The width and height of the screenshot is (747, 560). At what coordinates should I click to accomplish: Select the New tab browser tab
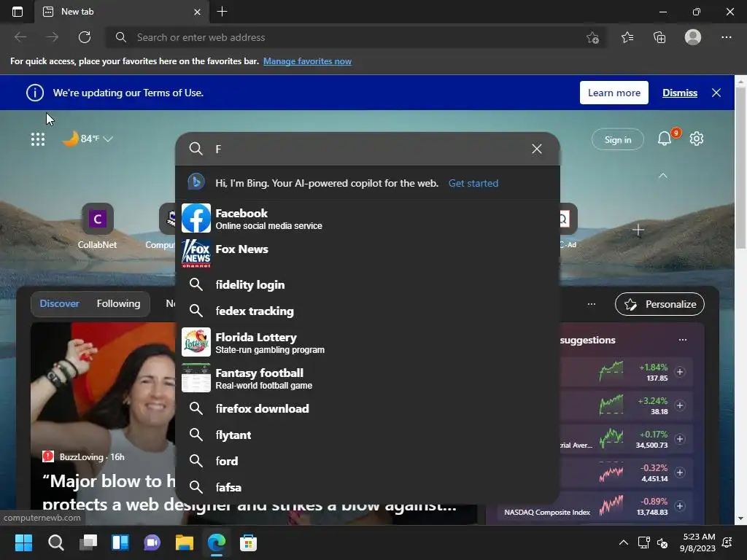[x=122, y=12]
